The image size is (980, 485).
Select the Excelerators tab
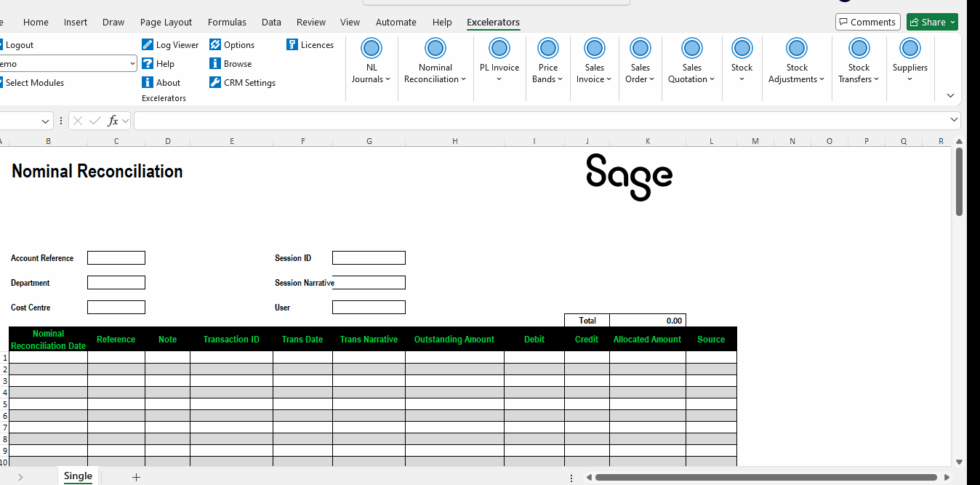pos(493,22)
